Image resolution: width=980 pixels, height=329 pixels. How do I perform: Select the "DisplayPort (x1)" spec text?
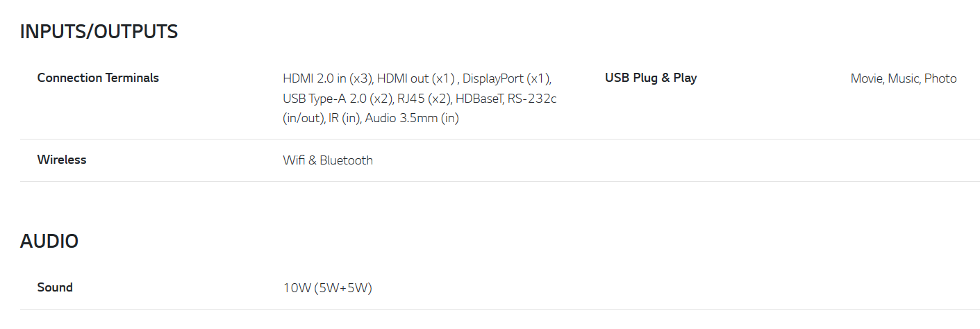point(506,78)
